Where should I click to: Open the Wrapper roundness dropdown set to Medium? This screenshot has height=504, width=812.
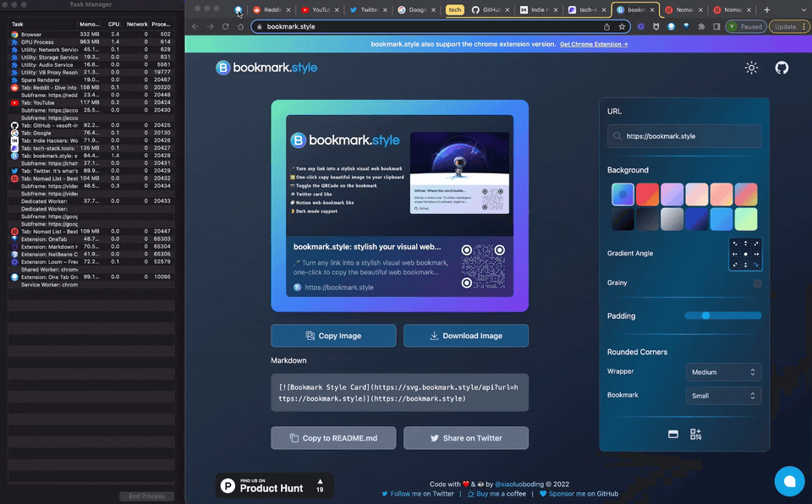(723, 372)
